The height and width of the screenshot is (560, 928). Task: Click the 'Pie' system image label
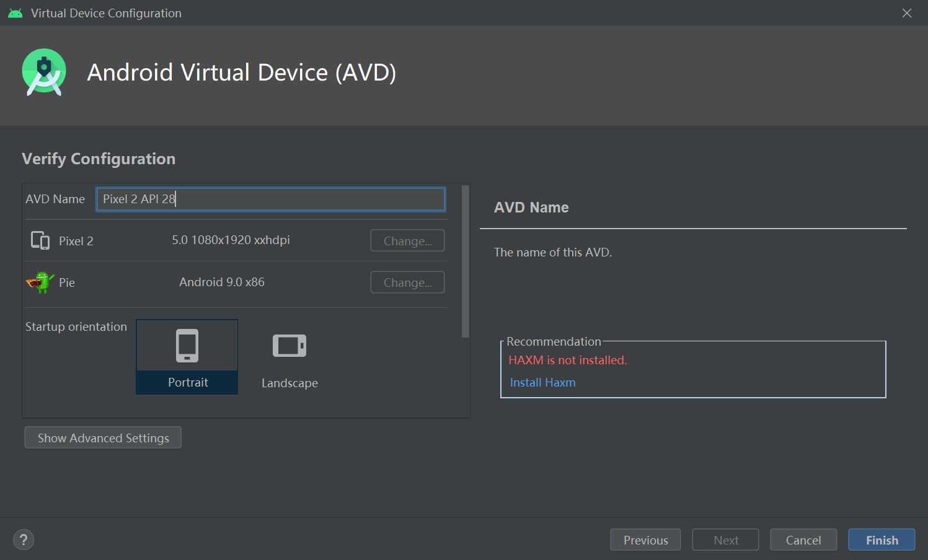pyautogui.click(x=67, y=283)
